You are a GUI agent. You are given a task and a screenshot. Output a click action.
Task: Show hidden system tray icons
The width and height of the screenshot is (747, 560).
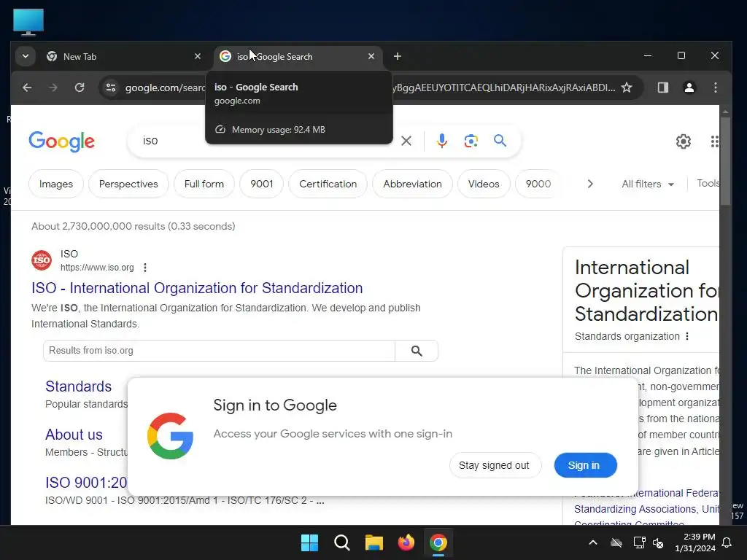click(x=593, y=542)
